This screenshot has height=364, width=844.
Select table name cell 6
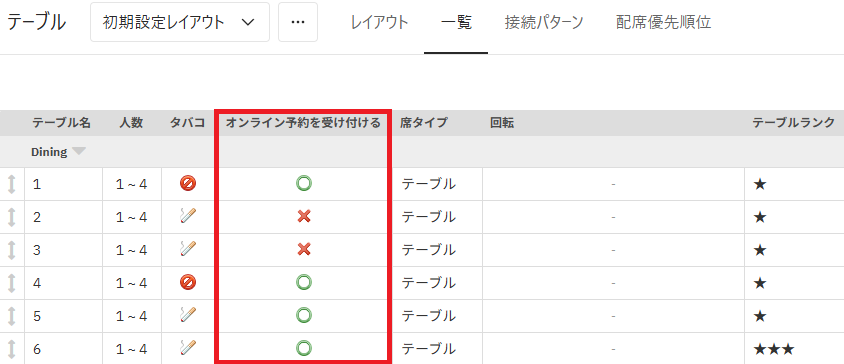click(64, 349)
